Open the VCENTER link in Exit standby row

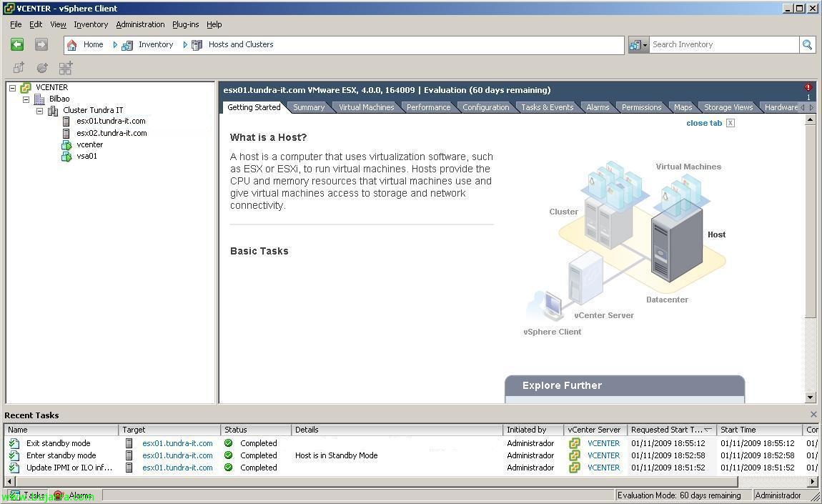pyautogui.click(x=603, y=444)
